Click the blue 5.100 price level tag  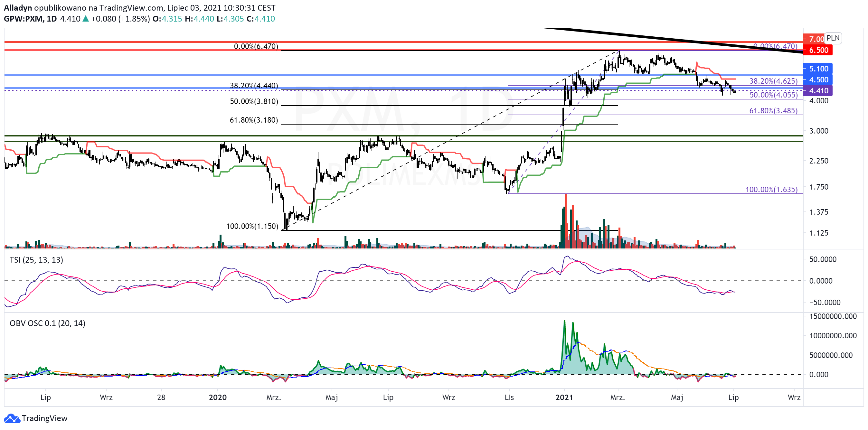(818, 69)
